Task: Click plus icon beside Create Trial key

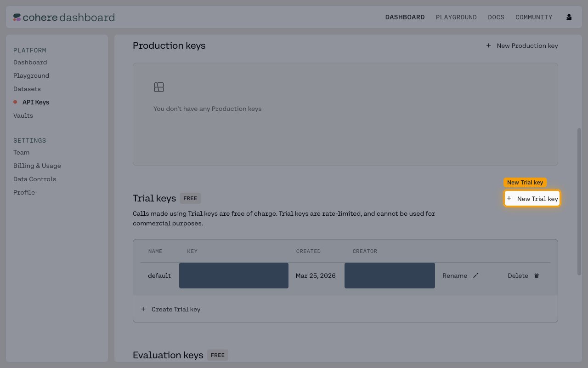Action: point(143,309)
